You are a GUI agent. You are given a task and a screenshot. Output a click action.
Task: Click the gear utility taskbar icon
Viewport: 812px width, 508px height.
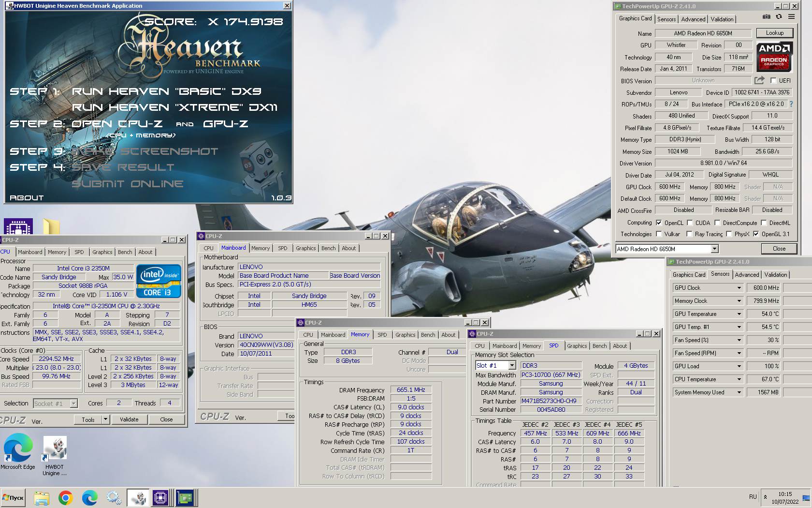114,498
